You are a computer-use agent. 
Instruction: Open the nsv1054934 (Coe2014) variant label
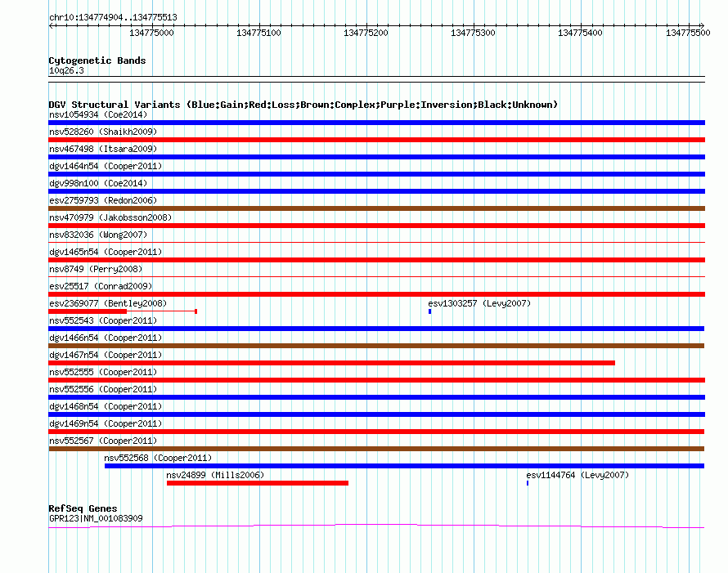[x=98, y=114]
